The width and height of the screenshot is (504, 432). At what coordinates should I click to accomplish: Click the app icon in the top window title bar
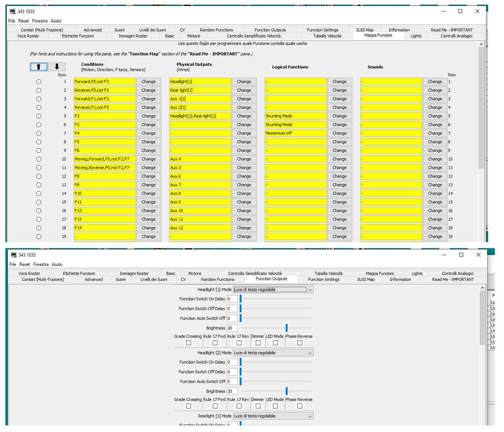pyautogui.click(x=13, y=11)
